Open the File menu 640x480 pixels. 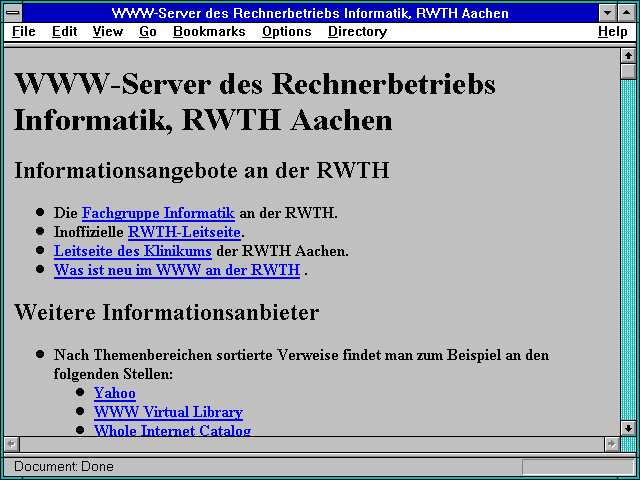[24, 31]
